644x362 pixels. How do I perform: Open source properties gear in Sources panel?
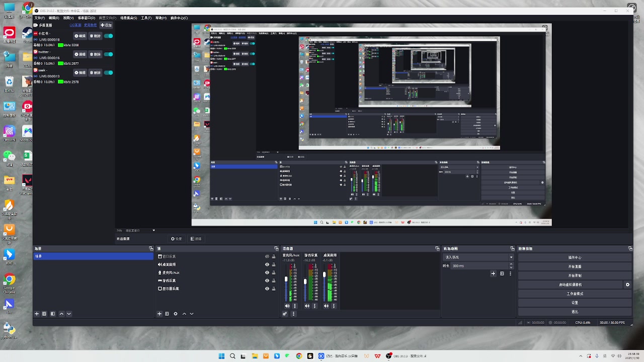point(176,314)
